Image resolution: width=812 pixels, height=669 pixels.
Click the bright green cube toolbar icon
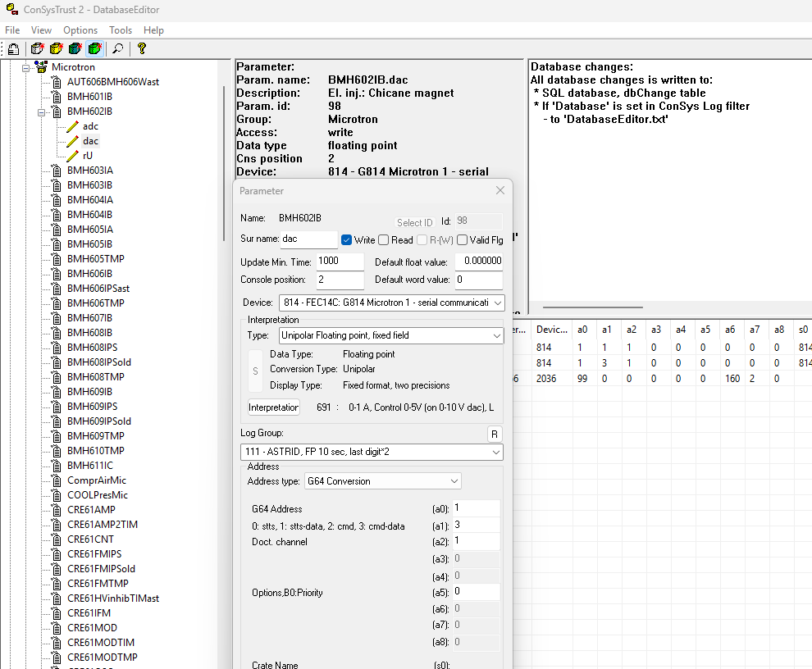[95, 49]
